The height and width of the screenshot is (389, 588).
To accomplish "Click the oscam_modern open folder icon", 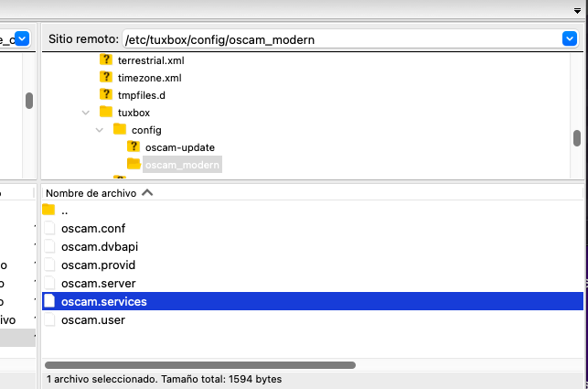I will point(134,165).
